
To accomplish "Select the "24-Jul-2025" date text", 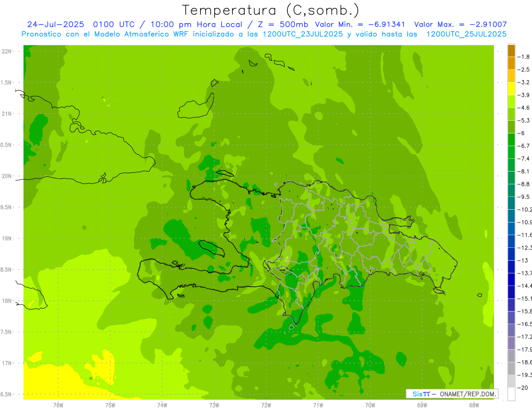I will (55, 24).
